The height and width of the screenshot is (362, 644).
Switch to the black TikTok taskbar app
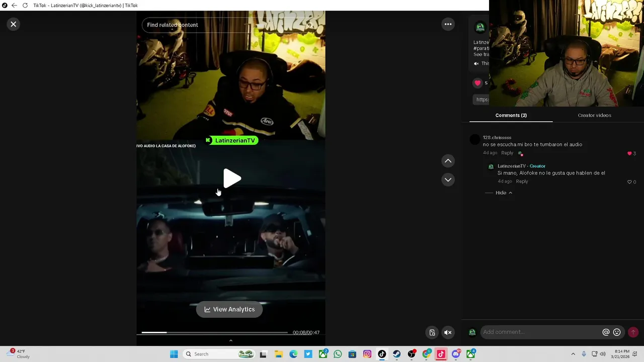[382, 354]
